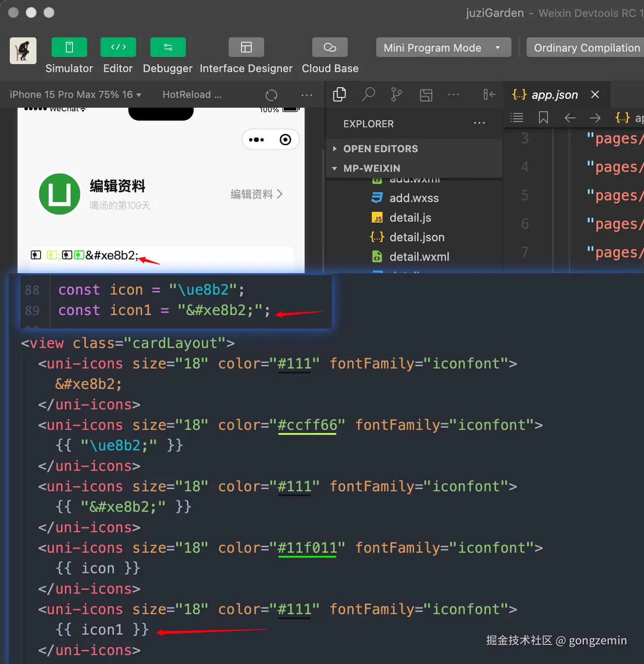Open the HotReload options dropdown
This screenshot has height=664, width=644.
pos(192,94)
